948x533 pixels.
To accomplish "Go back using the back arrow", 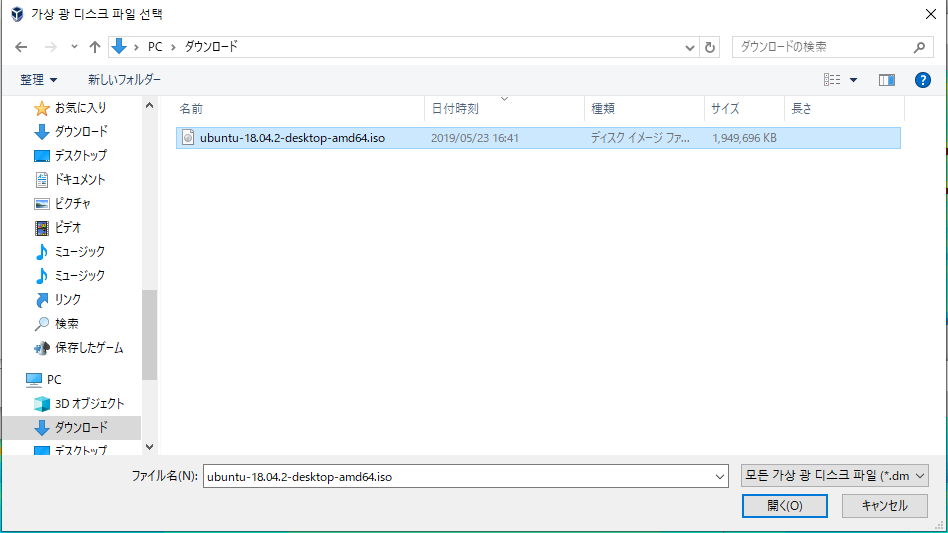I will pos(21,47).
